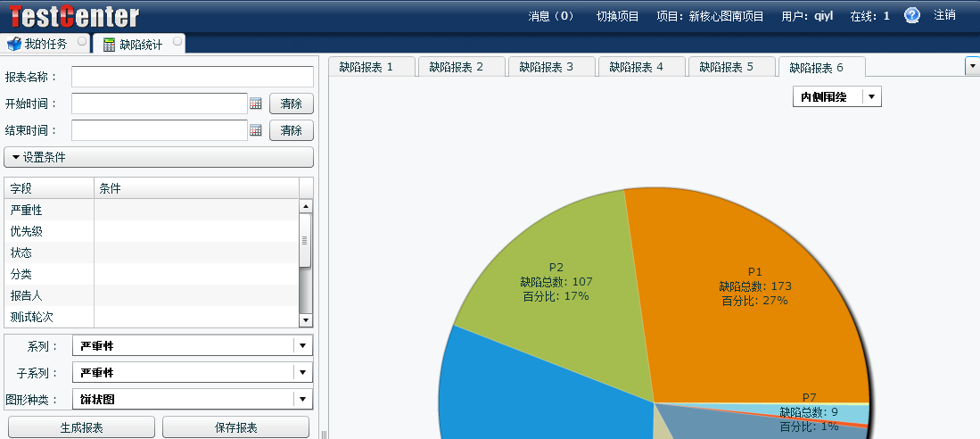Screen dimensions: 980x439
Task: Open the 内侧围绕 label position dropdown
Action: tap(836, 97)
